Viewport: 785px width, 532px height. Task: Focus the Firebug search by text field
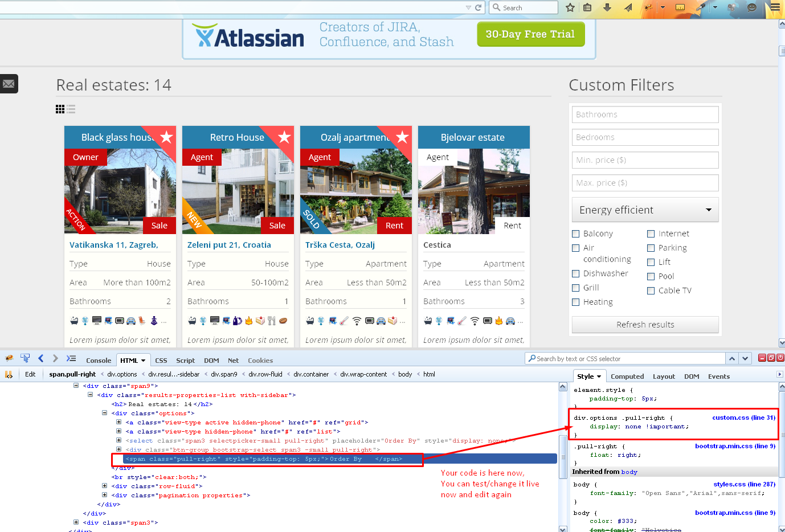click(x=625, y=359)
